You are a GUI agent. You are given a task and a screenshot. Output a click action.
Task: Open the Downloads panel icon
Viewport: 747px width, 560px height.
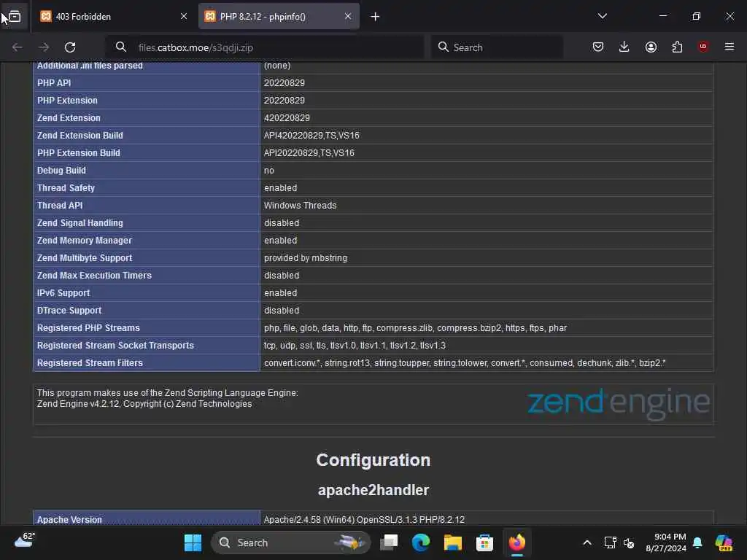pos(624,47)
